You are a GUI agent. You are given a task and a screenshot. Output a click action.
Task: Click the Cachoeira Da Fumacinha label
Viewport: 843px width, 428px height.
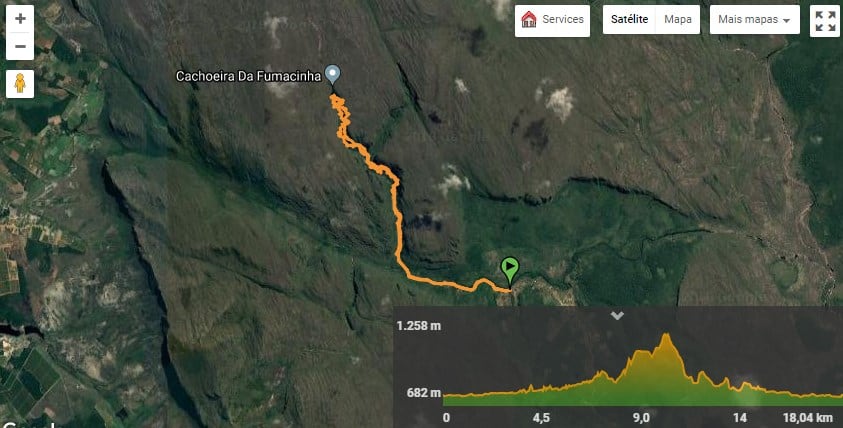248,76
